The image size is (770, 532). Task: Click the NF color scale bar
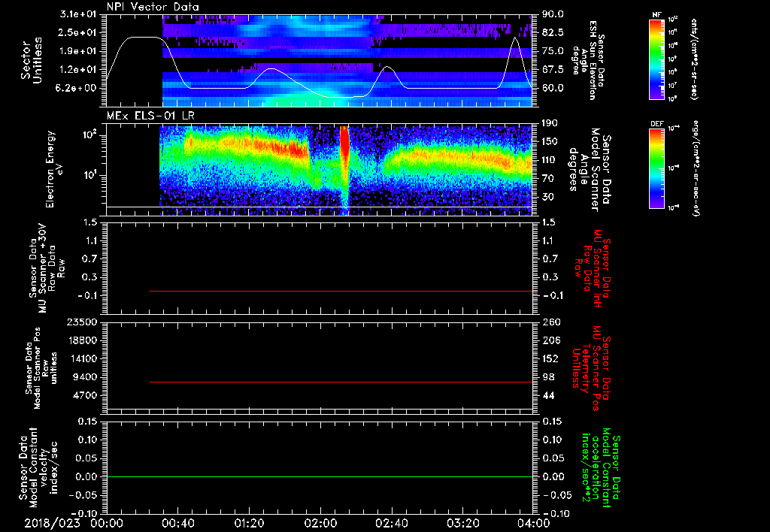(656, 59)
